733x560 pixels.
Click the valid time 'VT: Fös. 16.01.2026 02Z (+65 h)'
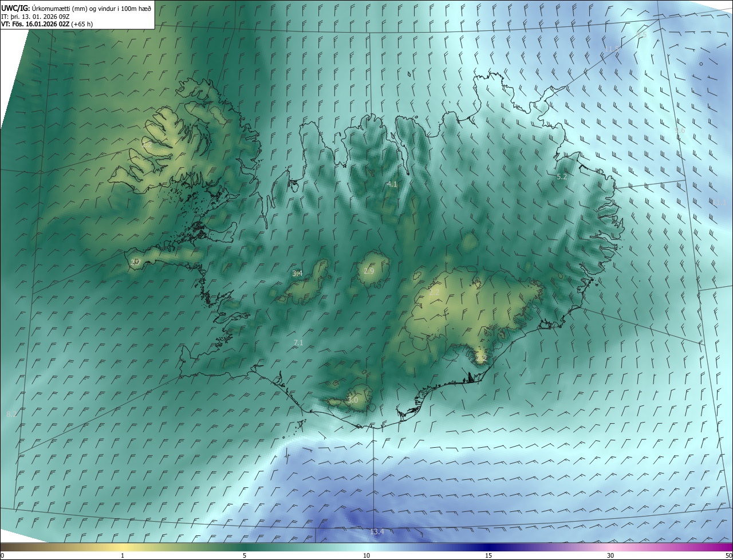pyautogui.click(x=48, y=25)
